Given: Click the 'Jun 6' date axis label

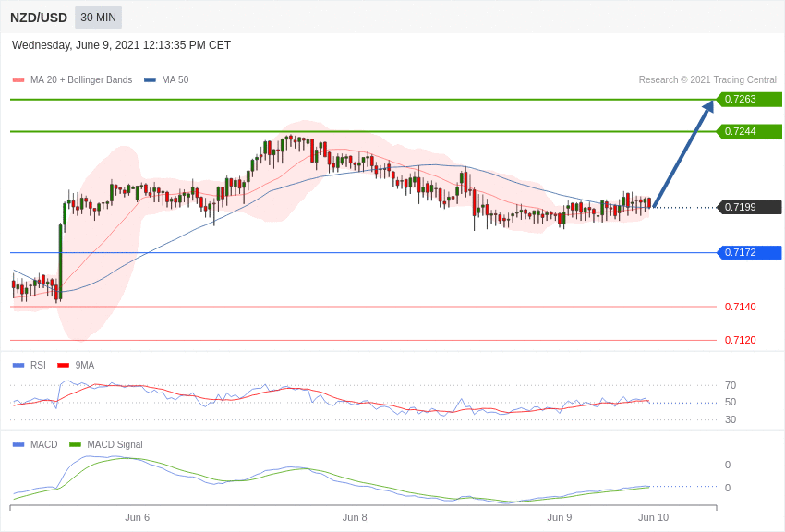Looking at the screenshot, I should [138, 517].
